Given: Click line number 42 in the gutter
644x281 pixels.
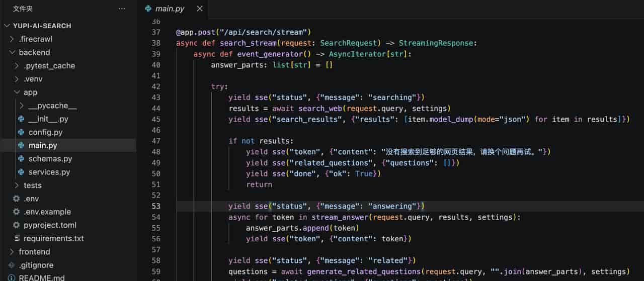Looking at the screenshot, I should coord(155,86).
